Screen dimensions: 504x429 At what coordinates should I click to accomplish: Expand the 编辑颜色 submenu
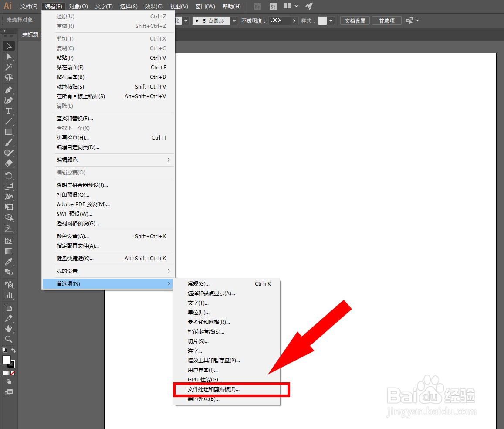point(108,160)
